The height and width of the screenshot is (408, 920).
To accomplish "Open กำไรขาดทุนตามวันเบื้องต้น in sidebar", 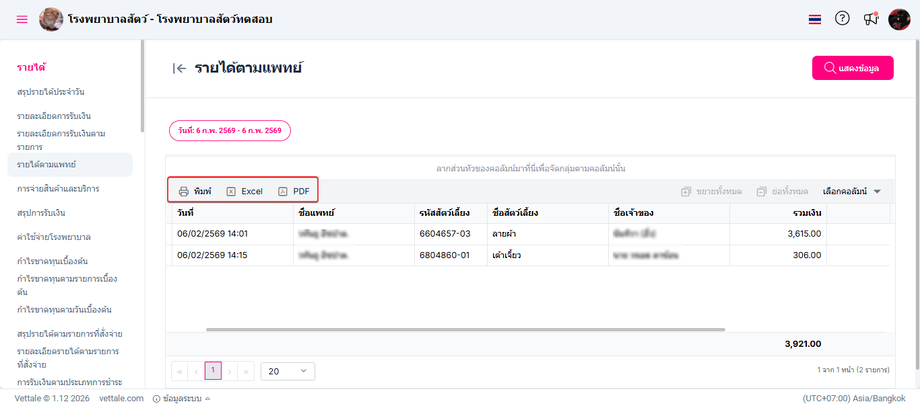I will [x=65, y=309].
